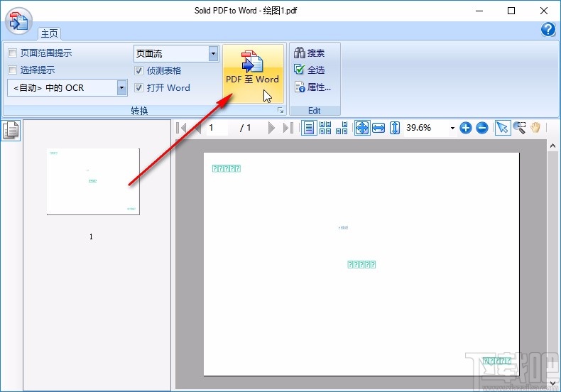Open the help question mark icon
The height and width of the screenshot is (392, 561).
[548, 29]
